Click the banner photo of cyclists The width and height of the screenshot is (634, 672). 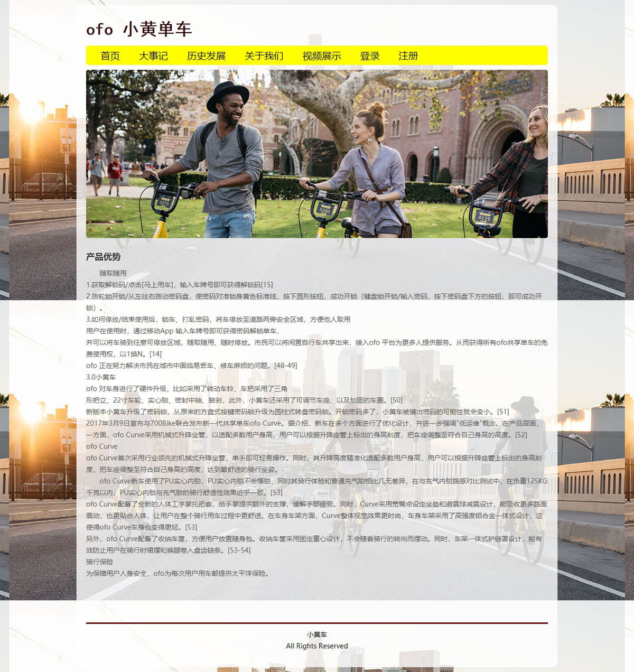(317, 154)
